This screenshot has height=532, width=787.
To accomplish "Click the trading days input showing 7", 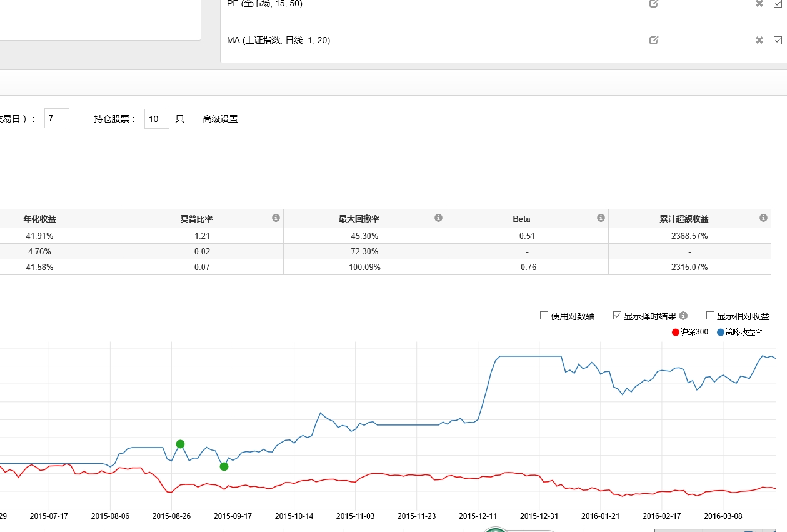I will tap(56, 118).
